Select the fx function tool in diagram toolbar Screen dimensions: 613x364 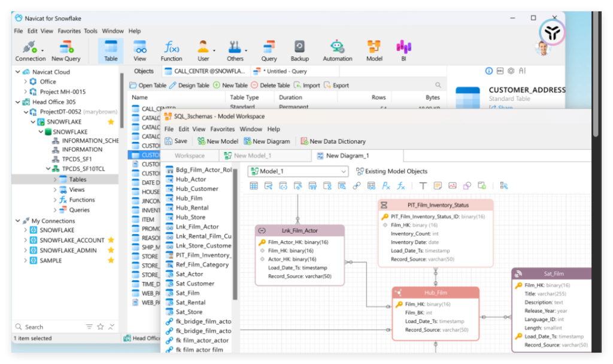click(400, 186)
